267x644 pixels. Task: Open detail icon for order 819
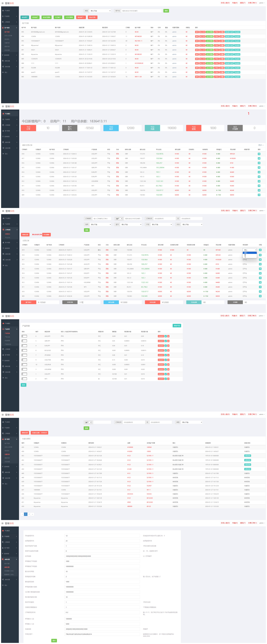[x=260, y=250]
